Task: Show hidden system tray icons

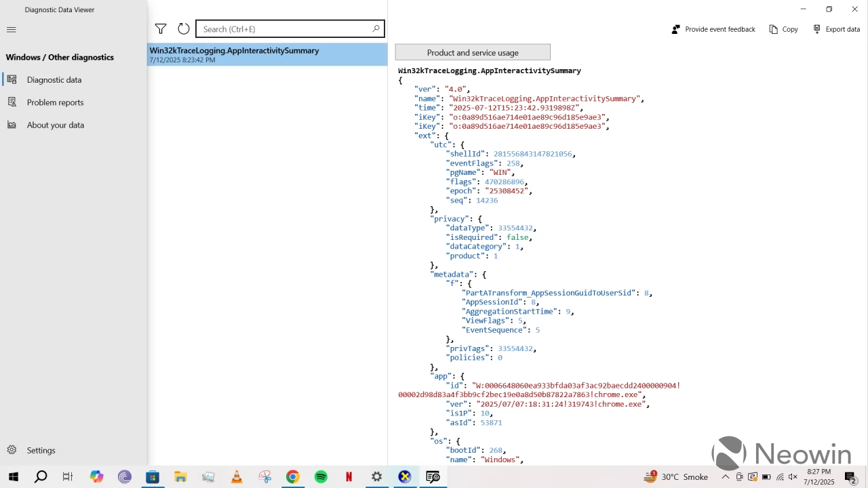Action: 726,476
